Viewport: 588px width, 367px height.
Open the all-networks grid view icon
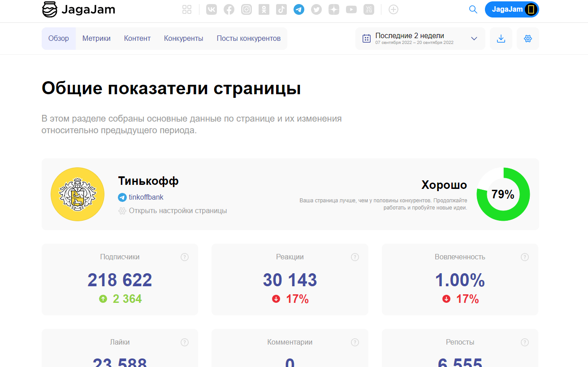187,9
